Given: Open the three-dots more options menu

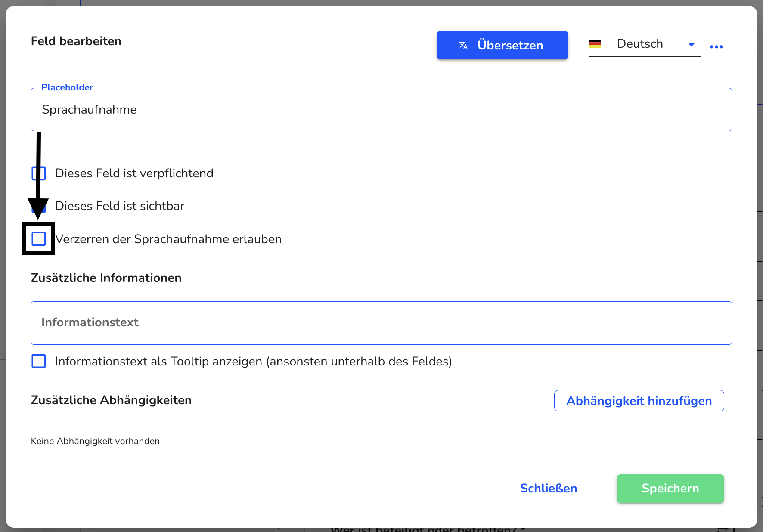Looking at the screenshot, I should tap(716, 46).
